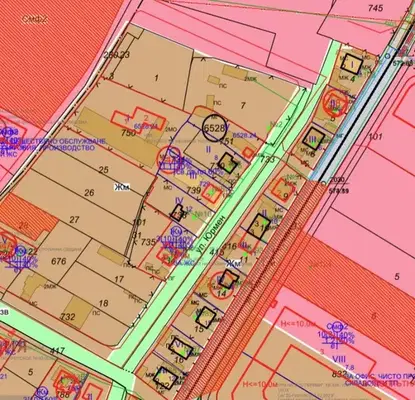
Task: Click the ул. Юрмен street label
Action: [x=211, y=234]
